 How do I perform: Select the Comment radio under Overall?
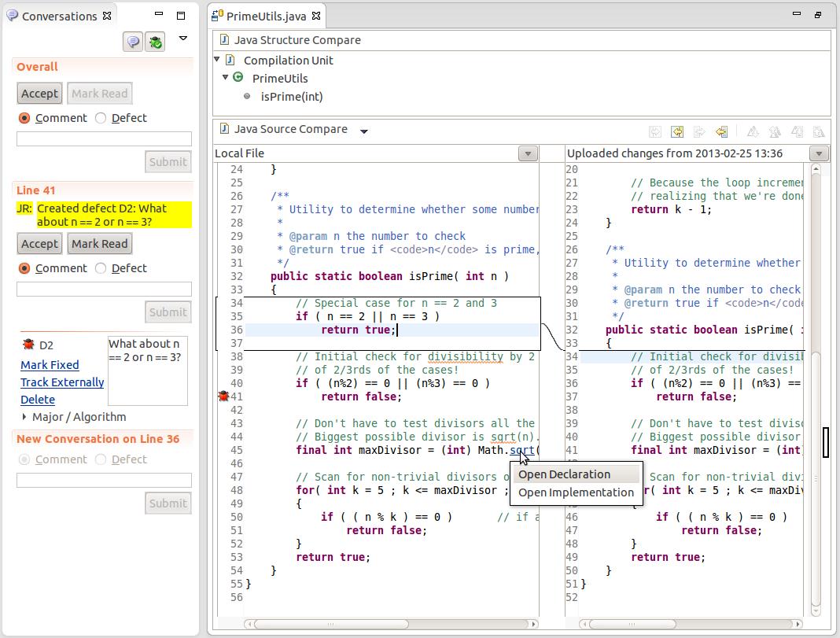pos(24,118)
